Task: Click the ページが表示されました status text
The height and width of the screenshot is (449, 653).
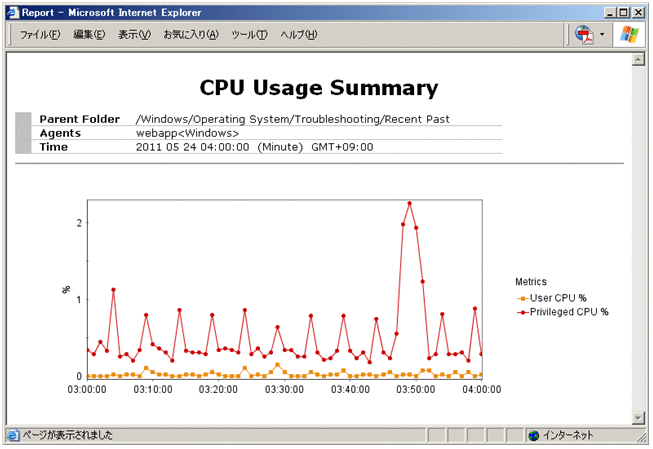Action: [x=67, y=435]
